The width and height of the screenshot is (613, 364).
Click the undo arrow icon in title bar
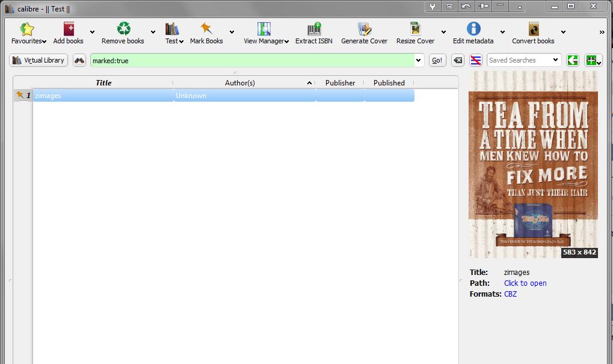[x=466, y=6]
